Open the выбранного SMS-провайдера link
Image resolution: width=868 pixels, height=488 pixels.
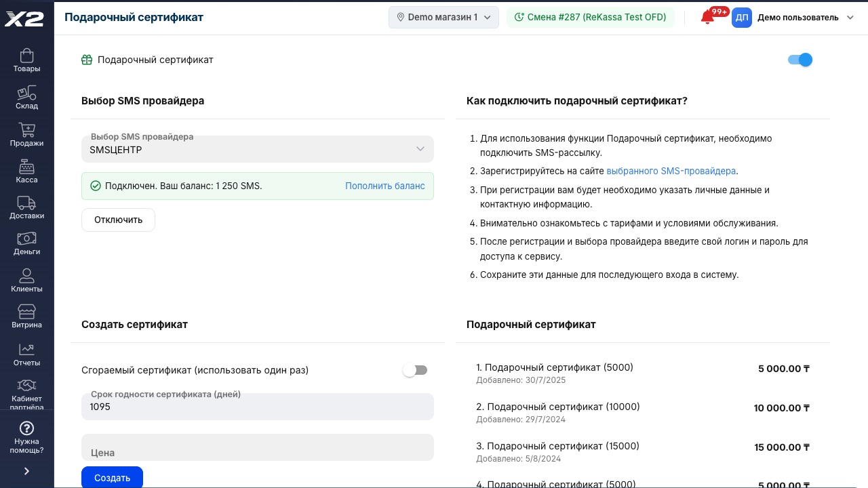tap(671, 171)
